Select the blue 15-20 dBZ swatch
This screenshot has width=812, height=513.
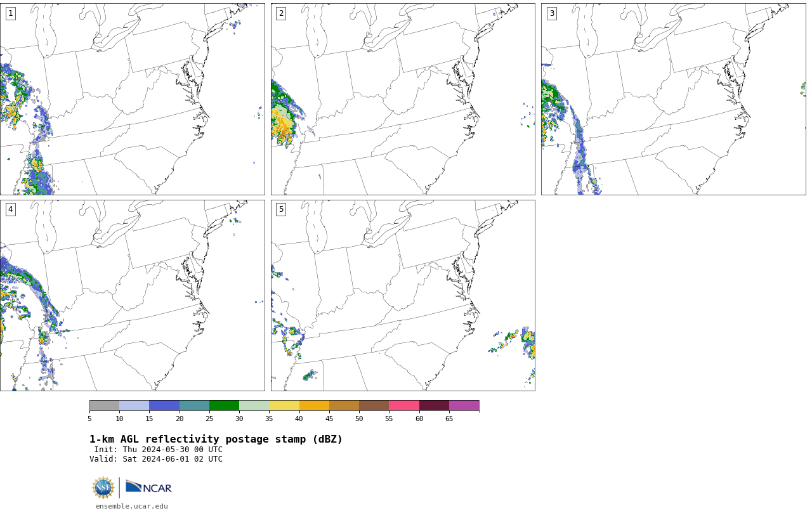(164, 406)
